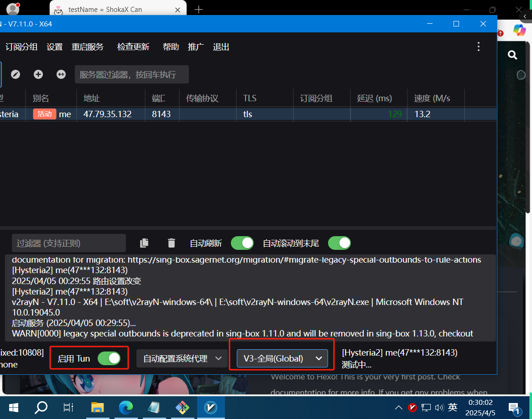Viewport: 532px width, 419px height.
Task: Maximize the v2rayN window
Action: point(456,24)
